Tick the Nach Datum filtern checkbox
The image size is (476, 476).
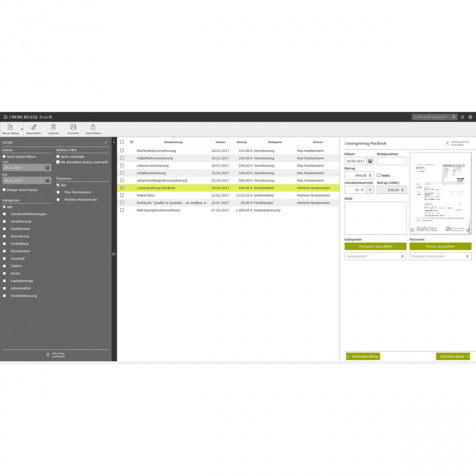click(4, 156)
